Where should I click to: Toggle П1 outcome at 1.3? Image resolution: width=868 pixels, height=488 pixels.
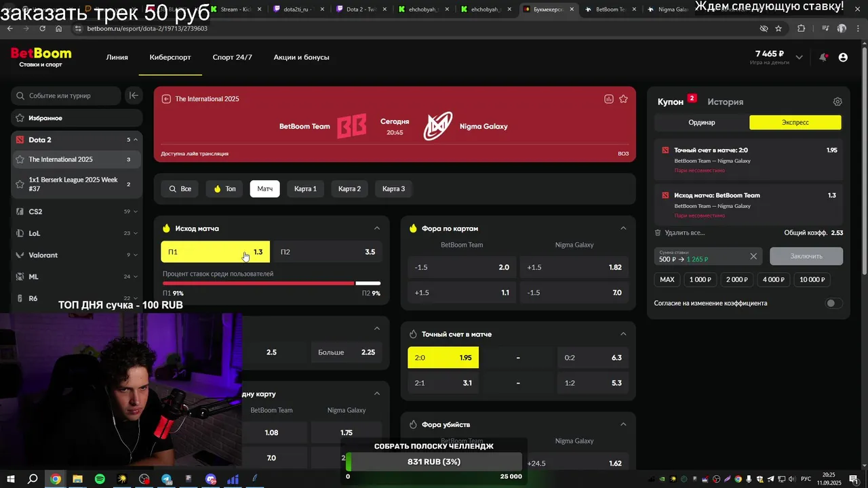pos(215,252)
